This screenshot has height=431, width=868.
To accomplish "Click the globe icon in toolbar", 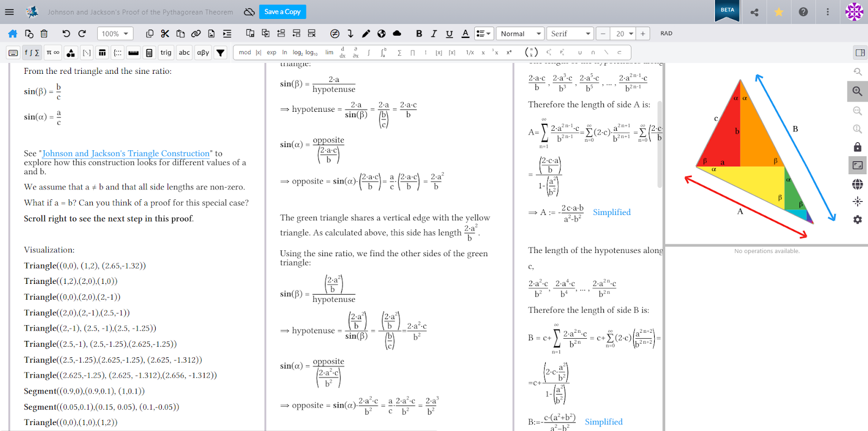I will pyautogui.click(x=381, y=34).
